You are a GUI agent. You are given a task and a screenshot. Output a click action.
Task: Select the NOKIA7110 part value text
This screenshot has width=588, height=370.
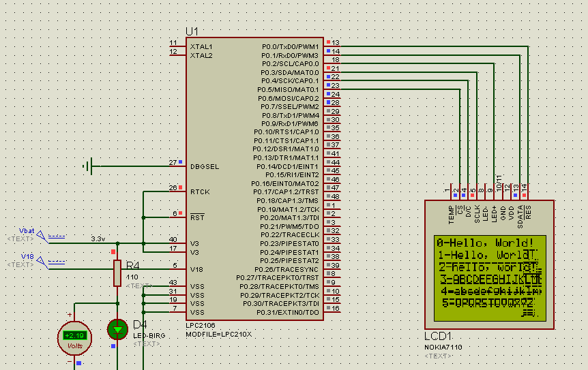(443, 347)
